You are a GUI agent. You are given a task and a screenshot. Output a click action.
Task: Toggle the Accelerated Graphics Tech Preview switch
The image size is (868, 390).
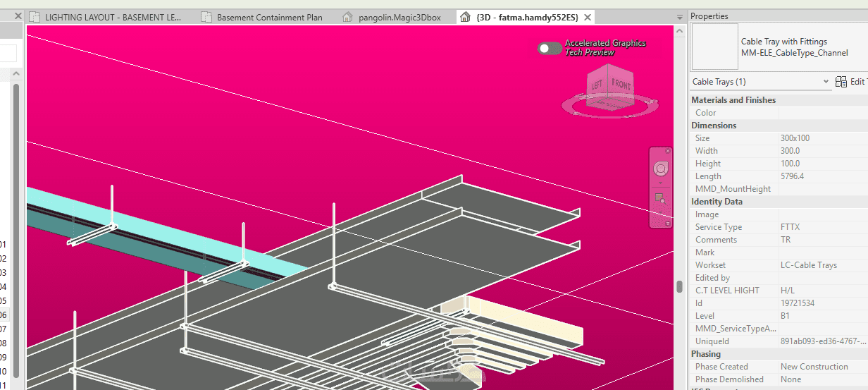550,48
